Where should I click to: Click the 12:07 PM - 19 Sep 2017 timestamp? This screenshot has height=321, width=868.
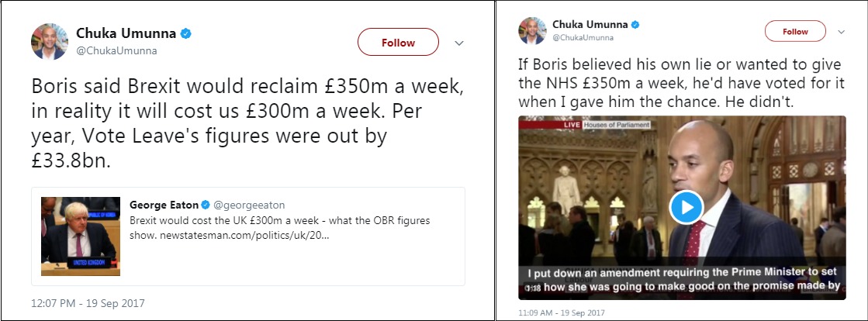point(88,303)
